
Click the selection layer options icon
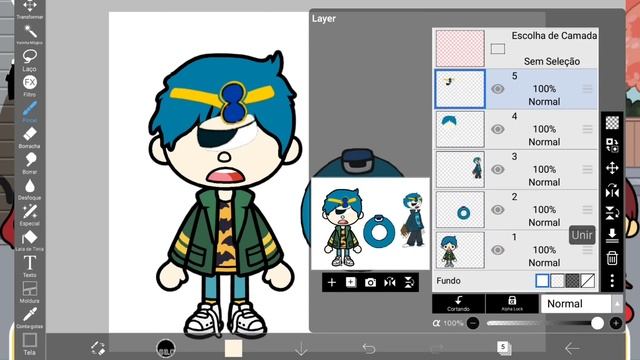pos(612,145)
